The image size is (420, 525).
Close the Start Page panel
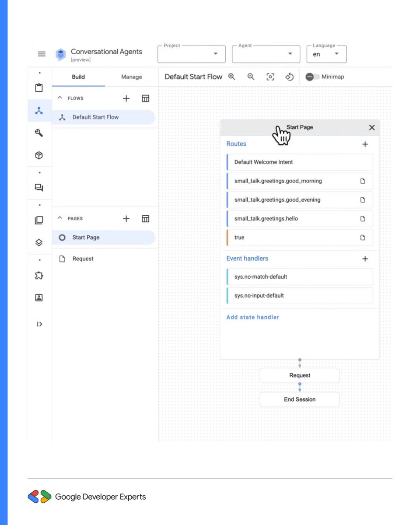point(372,127)
